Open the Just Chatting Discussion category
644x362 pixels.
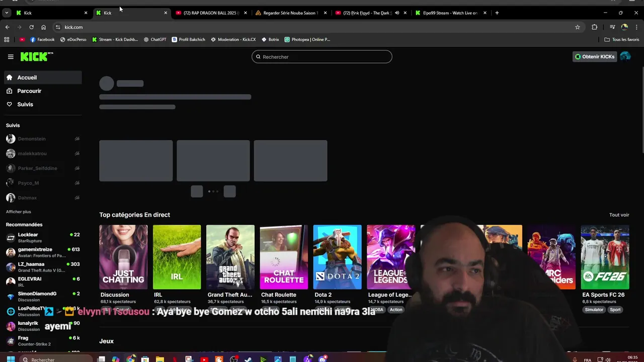click(123, 257)
